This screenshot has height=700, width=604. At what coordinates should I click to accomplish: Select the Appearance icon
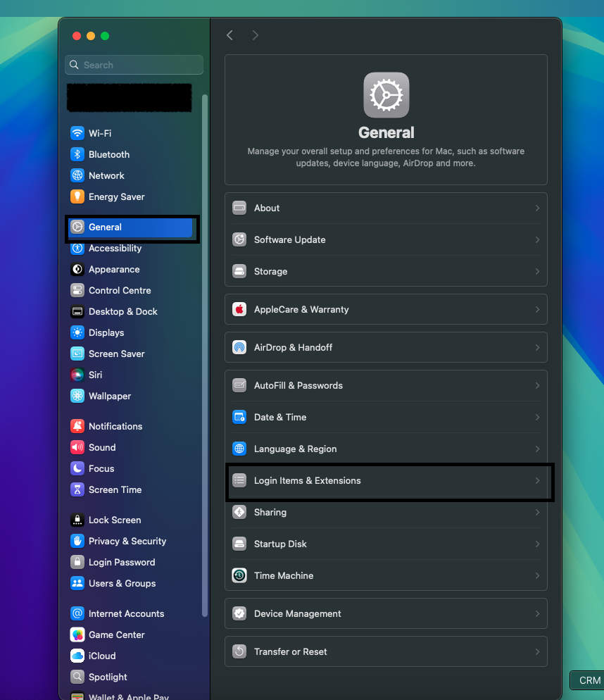click(x=77, y=269)
